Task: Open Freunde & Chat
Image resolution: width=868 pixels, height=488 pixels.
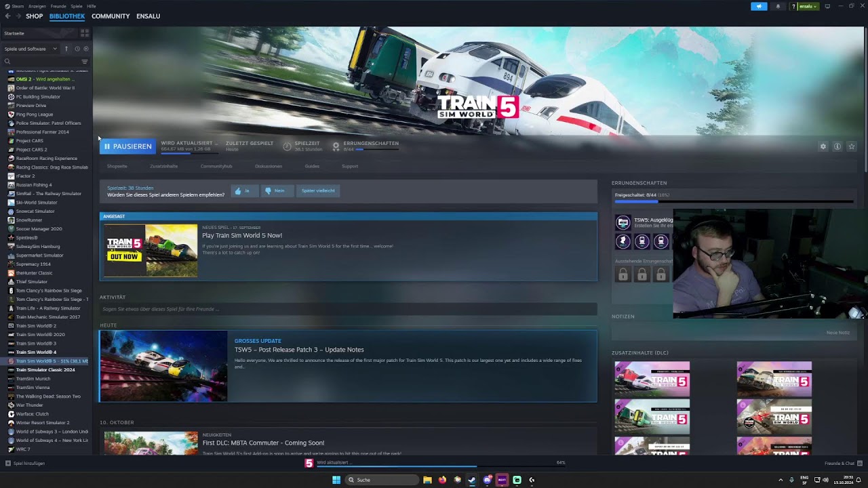Action: pyautogui.click(x=843, y=464)
